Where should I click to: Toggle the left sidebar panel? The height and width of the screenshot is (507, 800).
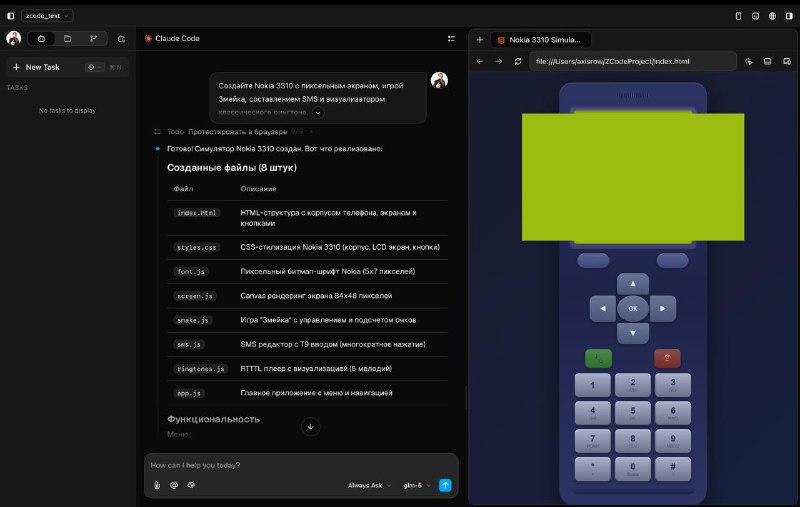11,16
